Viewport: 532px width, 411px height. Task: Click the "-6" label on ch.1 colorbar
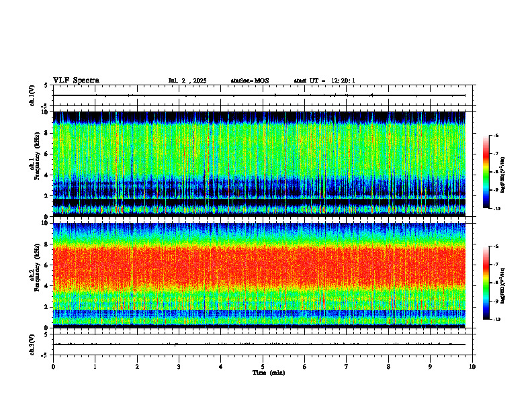(x=496, y=136)
